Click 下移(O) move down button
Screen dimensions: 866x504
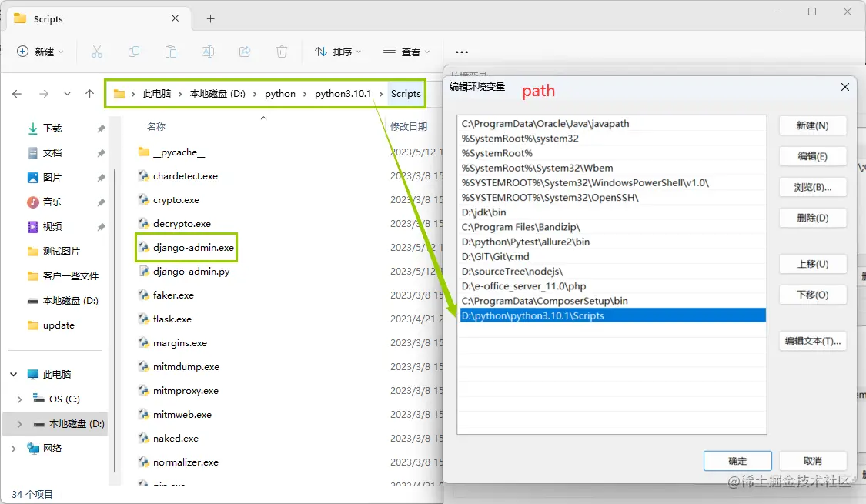coord(812,295)
